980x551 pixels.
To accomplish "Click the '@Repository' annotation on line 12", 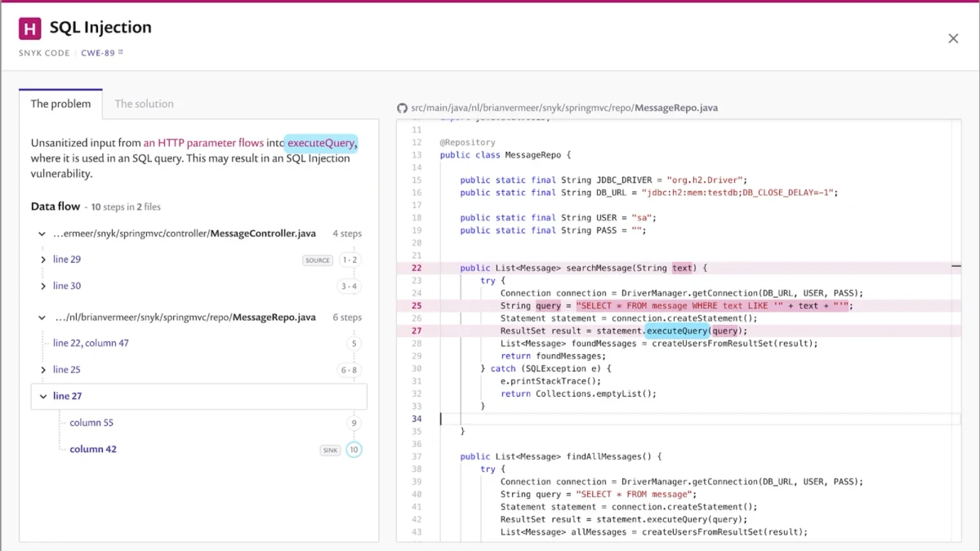I will [468, 143].
